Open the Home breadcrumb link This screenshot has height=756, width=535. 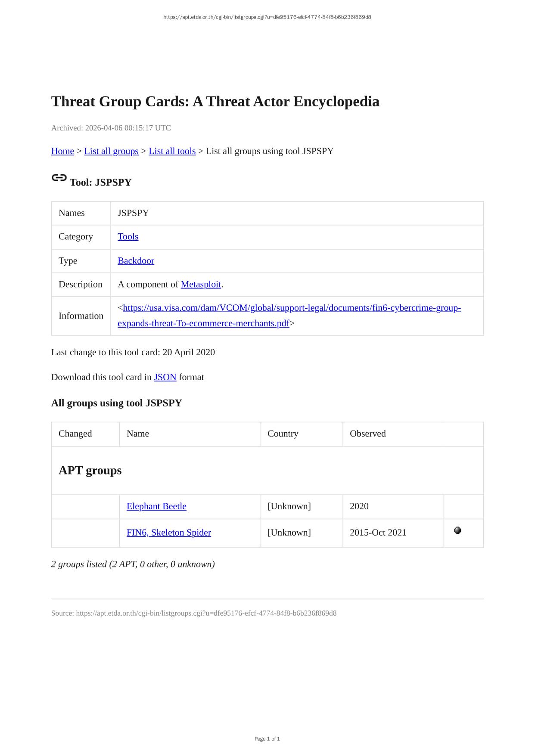[x=62, y=151]
